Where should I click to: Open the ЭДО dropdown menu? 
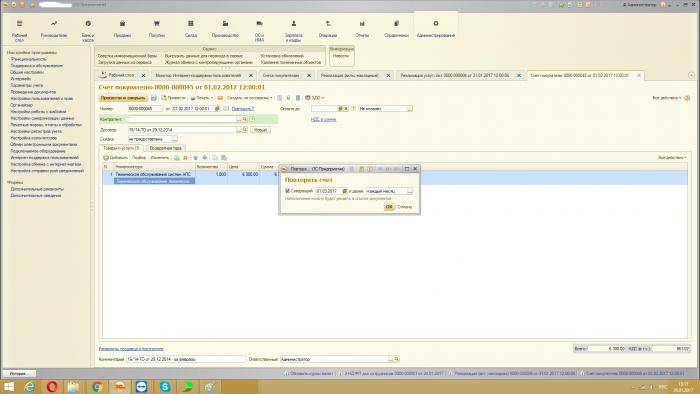click(x=315, y=98)
